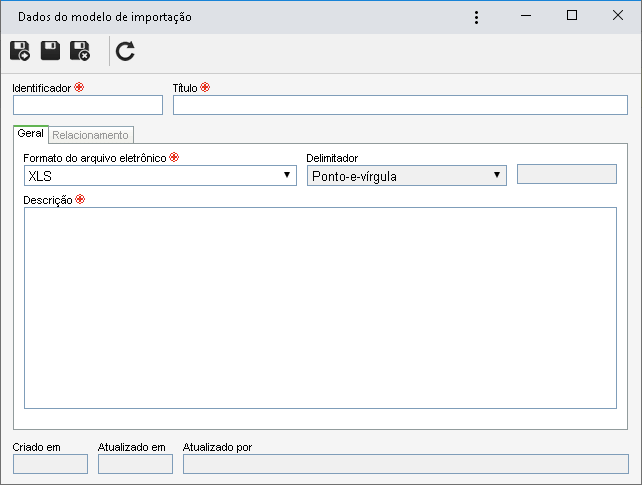Click the Refresh circular arrow icon

pos(125,51)
